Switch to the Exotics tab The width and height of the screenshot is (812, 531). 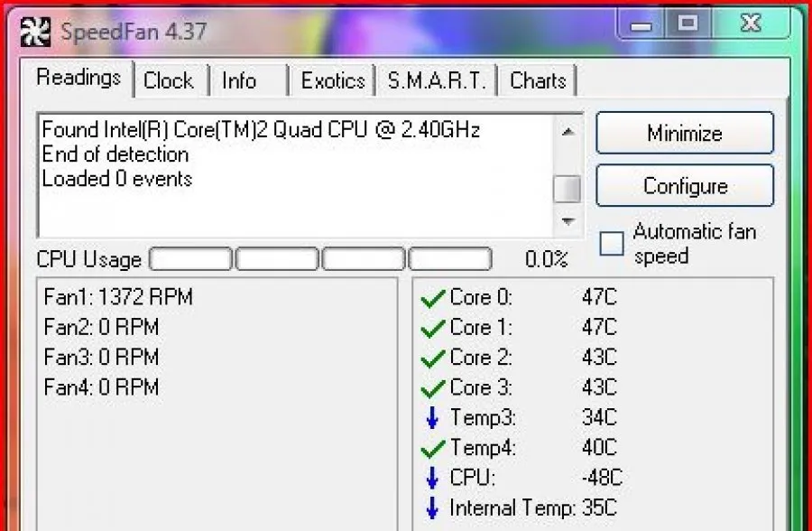(x=333, y=81)
